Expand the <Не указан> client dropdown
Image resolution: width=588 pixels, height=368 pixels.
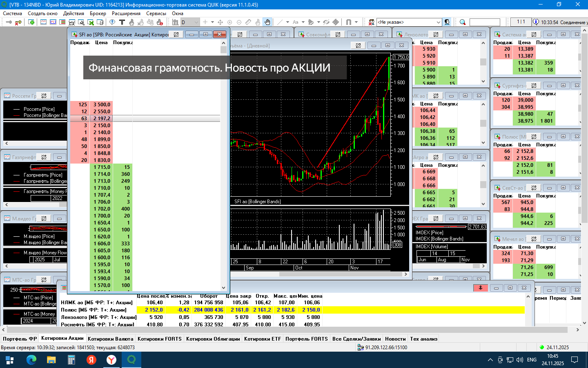click(438, 22)
